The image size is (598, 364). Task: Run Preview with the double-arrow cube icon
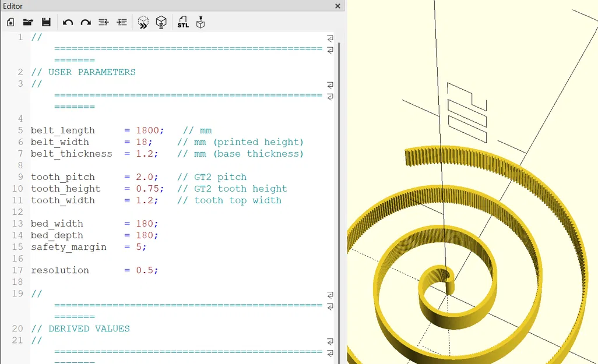[x=143, y=22]
